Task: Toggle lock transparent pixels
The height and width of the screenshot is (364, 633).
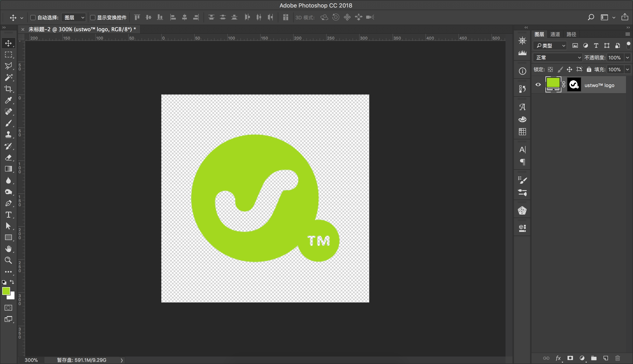Action: point(550,69)
